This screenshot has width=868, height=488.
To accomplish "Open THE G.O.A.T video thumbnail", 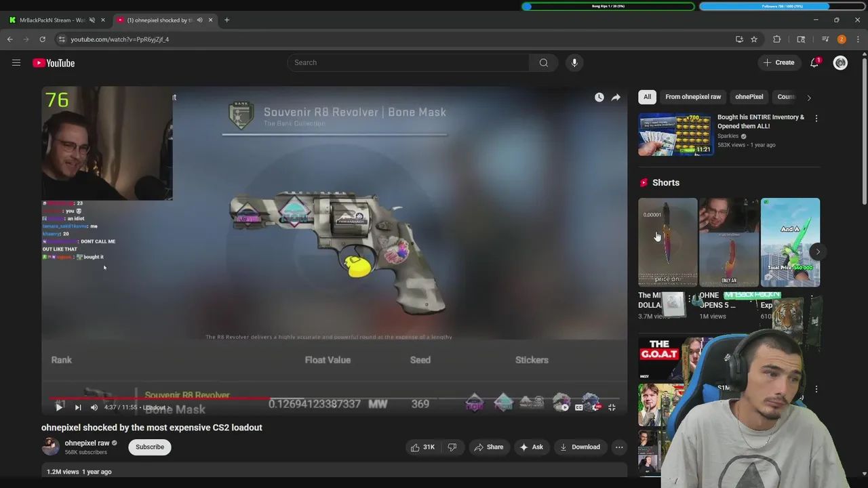I will pyautogui.click(x=671, y=359).
